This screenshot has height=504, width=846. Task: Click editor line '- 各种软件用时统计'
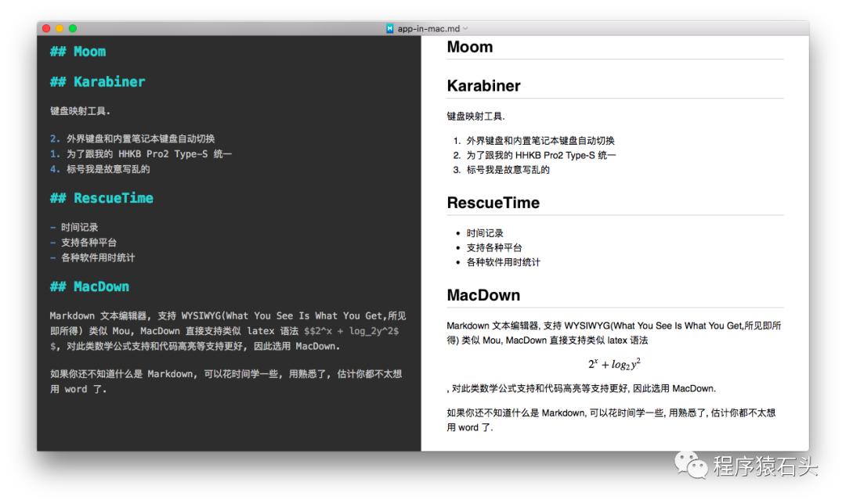click(92, 257)
